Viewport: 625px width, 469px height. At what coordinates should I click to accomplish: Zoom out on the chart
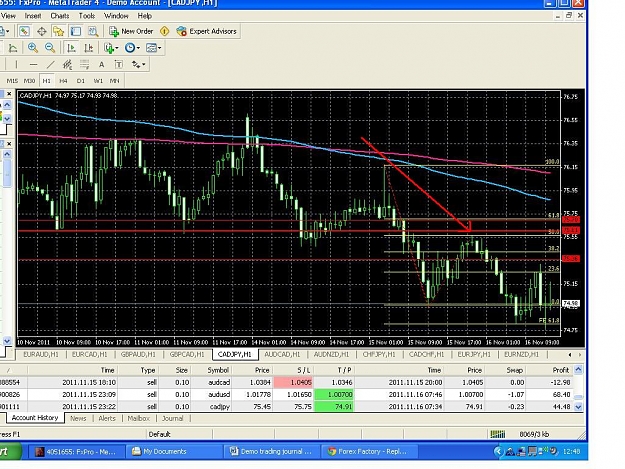50,48
